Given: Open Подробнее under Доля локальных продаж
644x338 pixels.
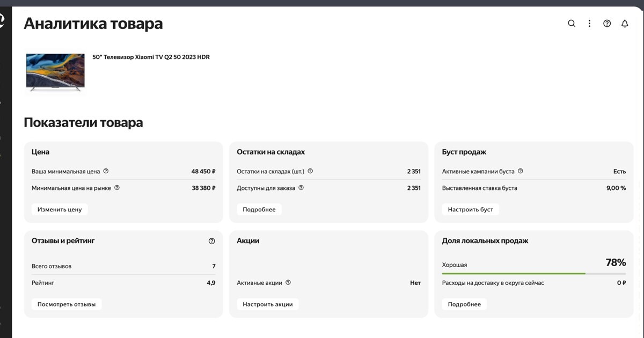Looking at the screenshot, I should coord(464,304).
